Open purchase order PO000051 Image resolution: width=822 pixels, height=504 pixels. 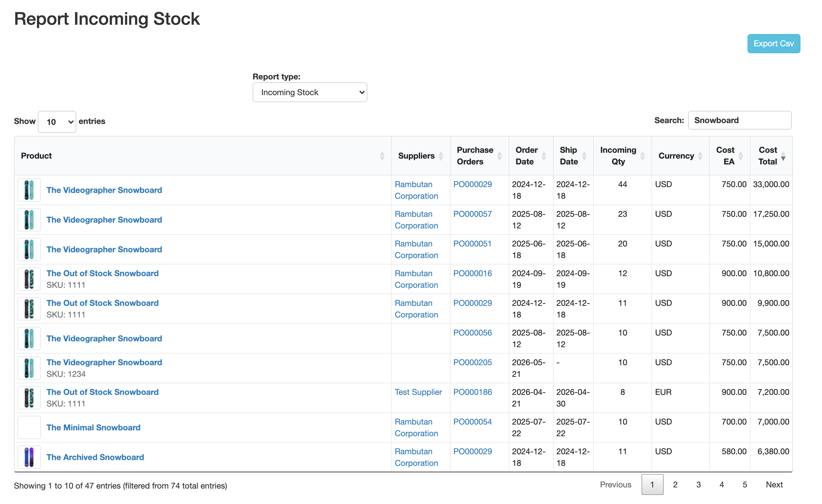tap(472, 244)
